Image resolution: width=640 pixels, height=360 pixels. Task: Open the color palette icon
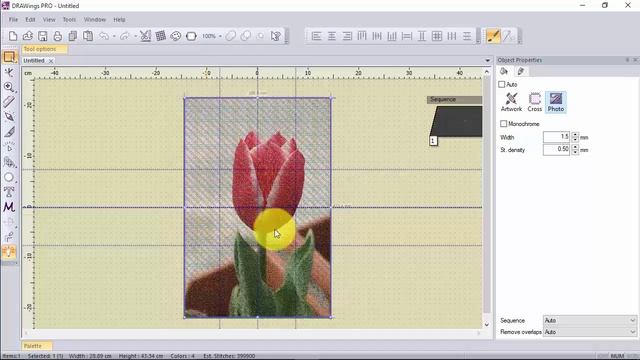click(176, 36)
